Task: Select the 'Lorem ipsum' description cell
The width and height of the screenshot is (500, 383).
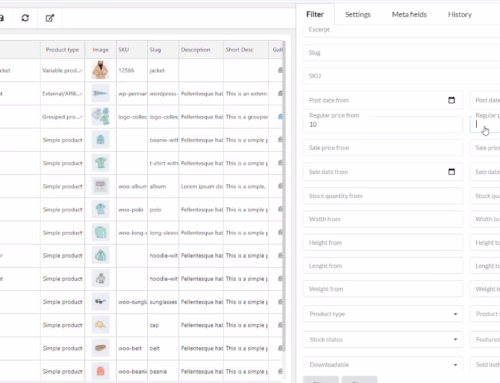Action: pos(201,186)
